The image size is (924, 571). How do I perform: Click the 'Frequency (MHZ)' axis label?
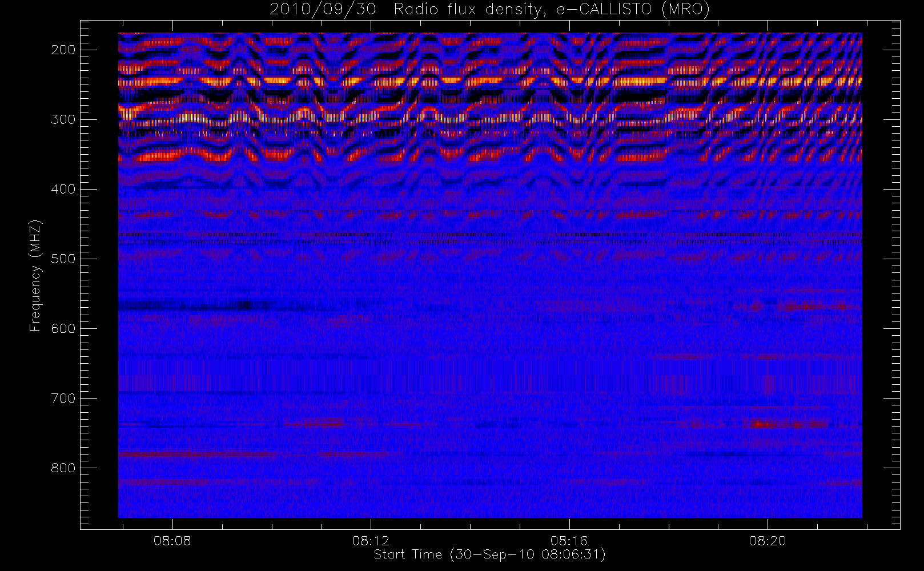coord(35,275)
